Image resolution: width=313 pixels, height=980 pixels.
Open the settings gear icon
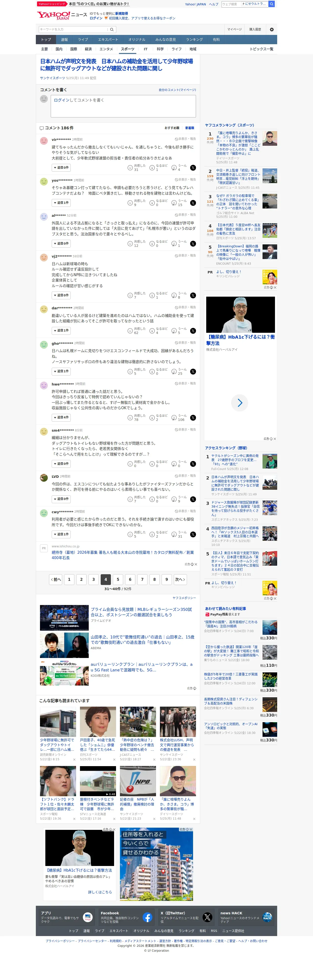tap(272, 29)
